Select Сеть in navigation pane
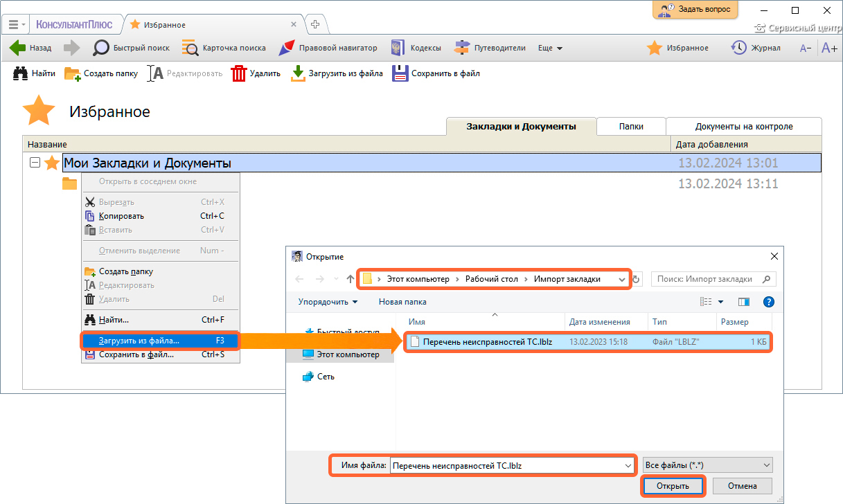The width and height of the screenshot is (843, 504). pyautogui.click(x=319, y=377)
